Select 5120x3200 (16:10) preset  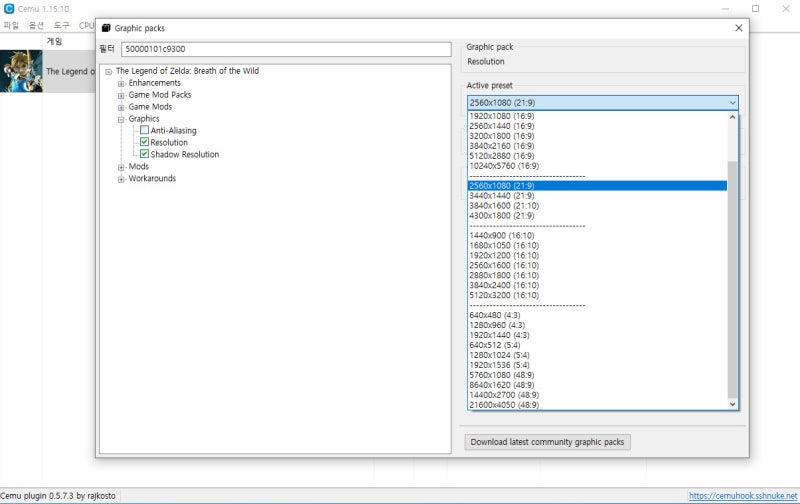coord(597,295)
